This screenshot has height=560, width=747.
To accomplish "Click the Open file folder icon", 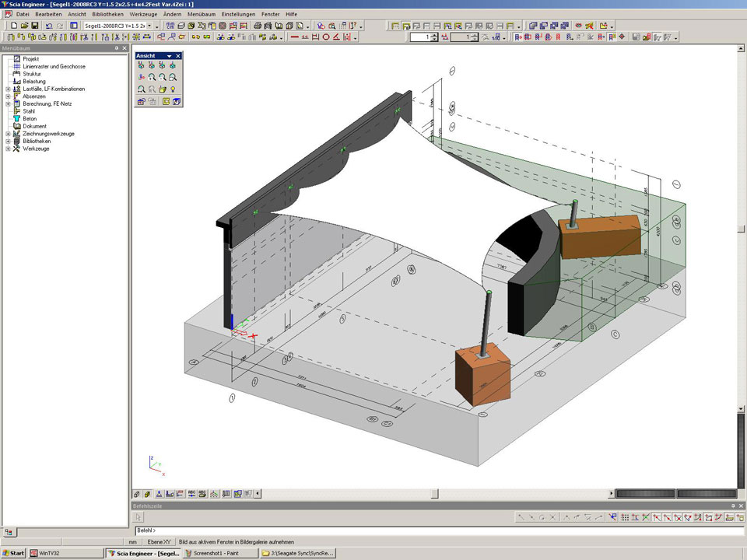I will point(24,26).
